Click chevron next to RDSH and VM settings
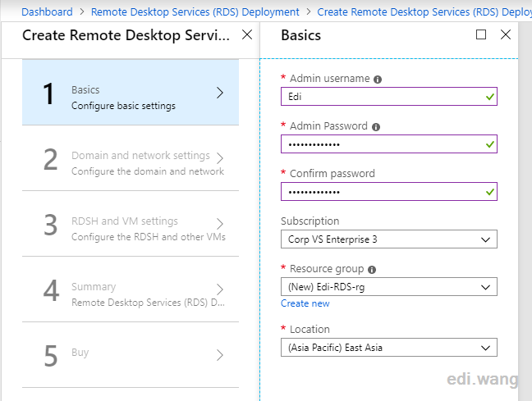Image resolution: width=532 pixels, height=401 pixels. click(x=220, y=224)
